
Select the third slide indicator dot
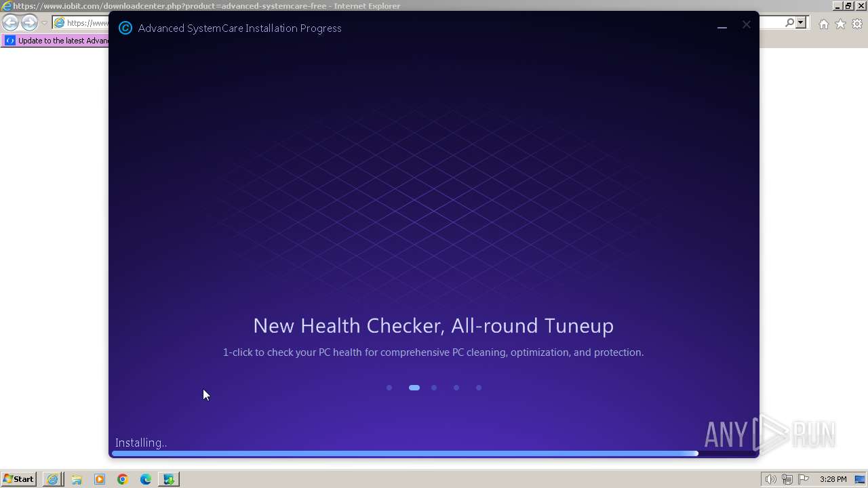[434, 388]
